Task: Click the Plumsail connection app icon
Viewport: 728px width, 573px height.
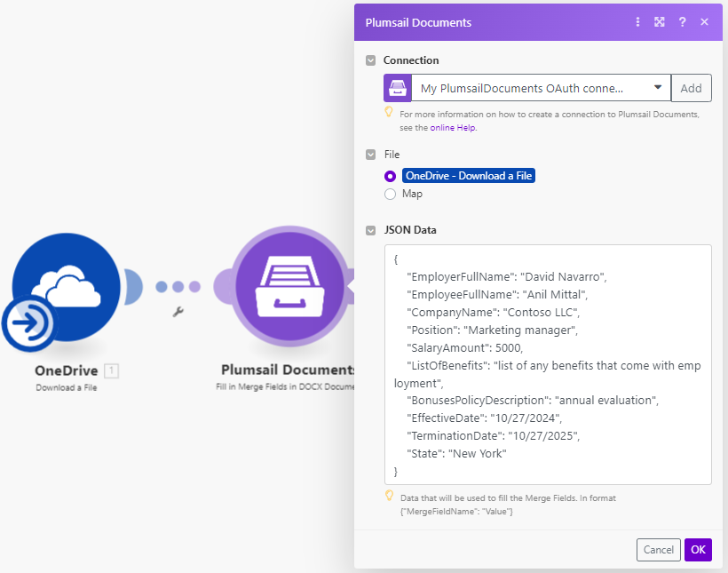Action: 398,88
